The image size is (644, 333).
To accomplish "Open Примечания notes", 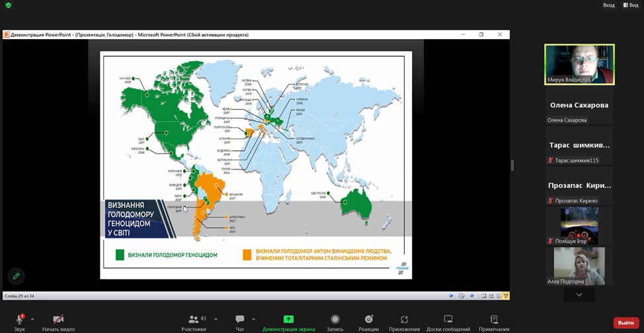I will pos(494,321).
